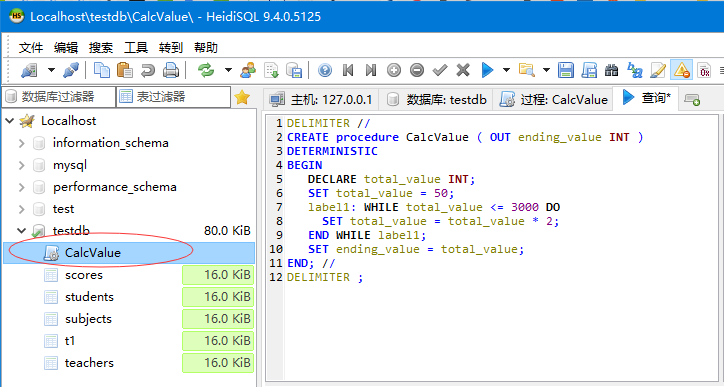Image resolution: width=724 pixels, height=387 pixels.
Task: Go to the last row icon
Action: tap(371, 70)
